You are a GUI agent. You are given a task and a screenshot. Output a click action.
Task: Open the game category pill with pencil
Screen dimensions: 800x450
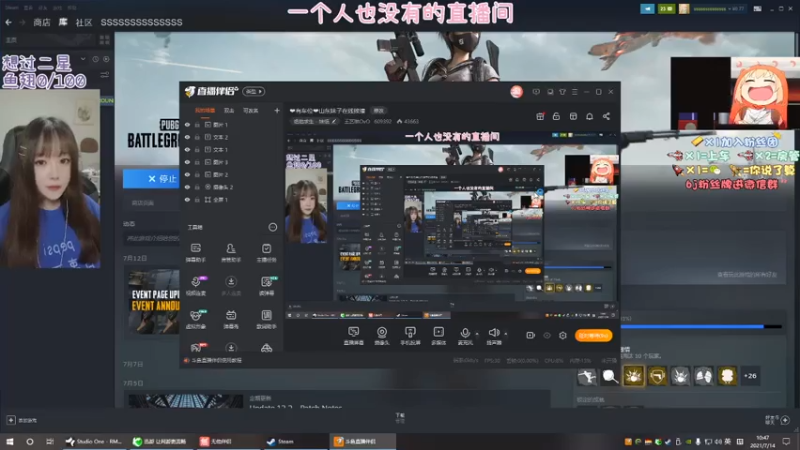point(314,121)
